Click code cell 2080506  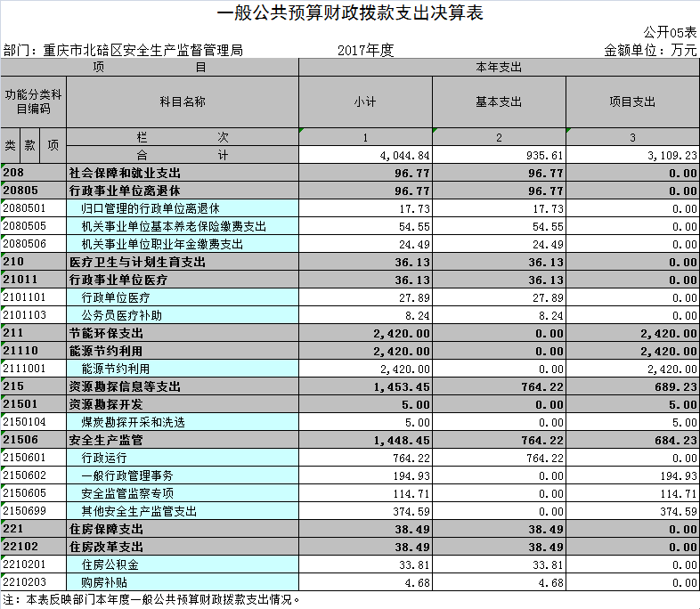pyautogui.click(x=34, y=244)
